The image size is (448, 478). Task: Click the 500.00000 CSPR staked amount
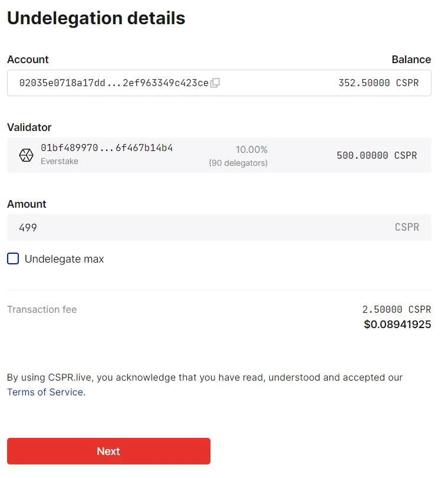click(376, 155)
